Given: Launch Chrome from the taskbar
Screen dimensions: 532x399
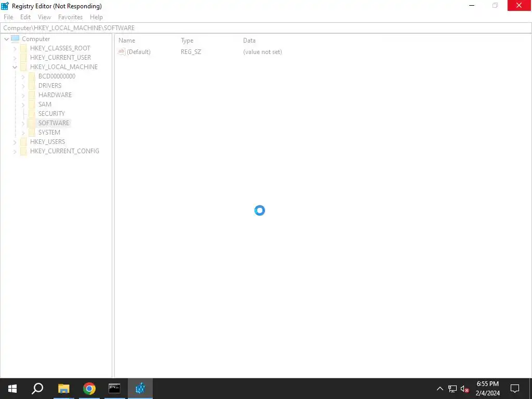Looking at the screenshot, I should click(x=89, y=389).
